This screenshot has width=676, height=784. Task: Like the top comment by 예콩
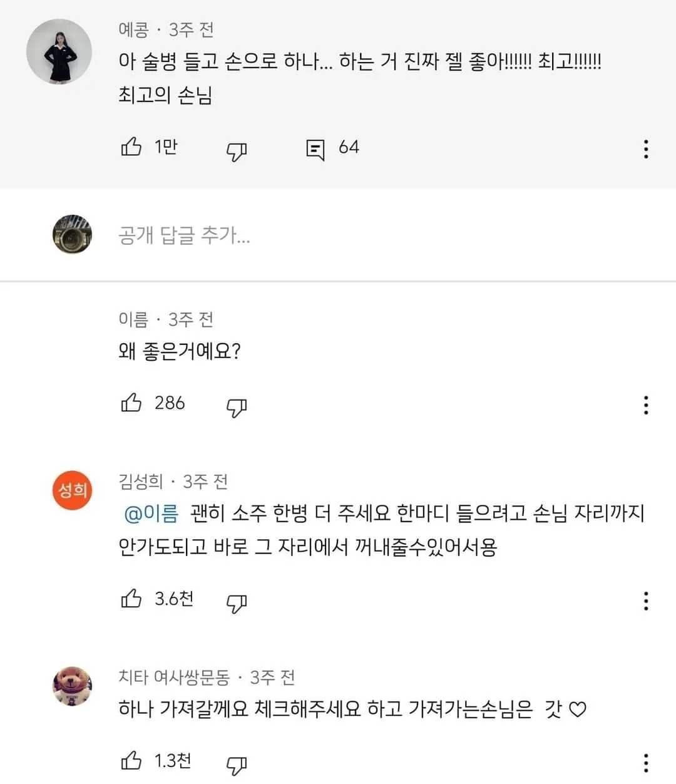131,148
